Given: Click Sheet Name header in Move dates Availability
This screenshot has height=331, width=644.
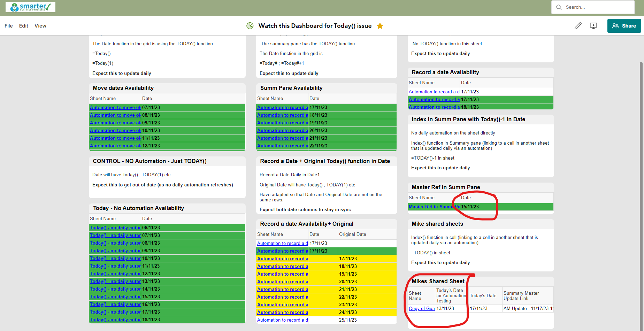Looking at the screenshot, I should click(103, 99).
